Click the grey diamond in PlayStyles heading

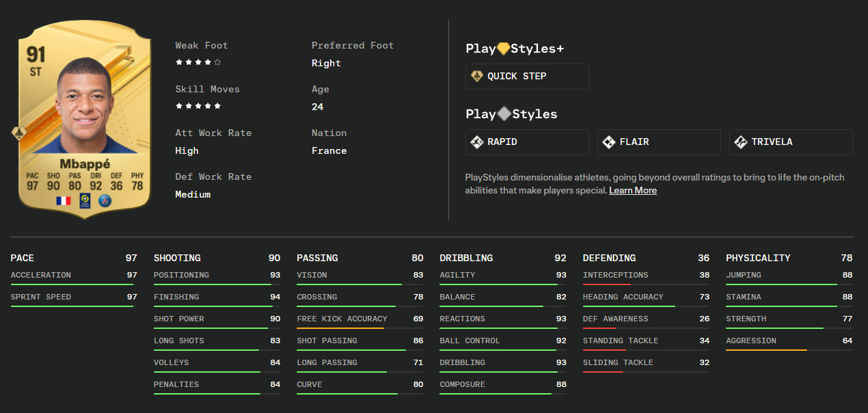tap(504, 114)
